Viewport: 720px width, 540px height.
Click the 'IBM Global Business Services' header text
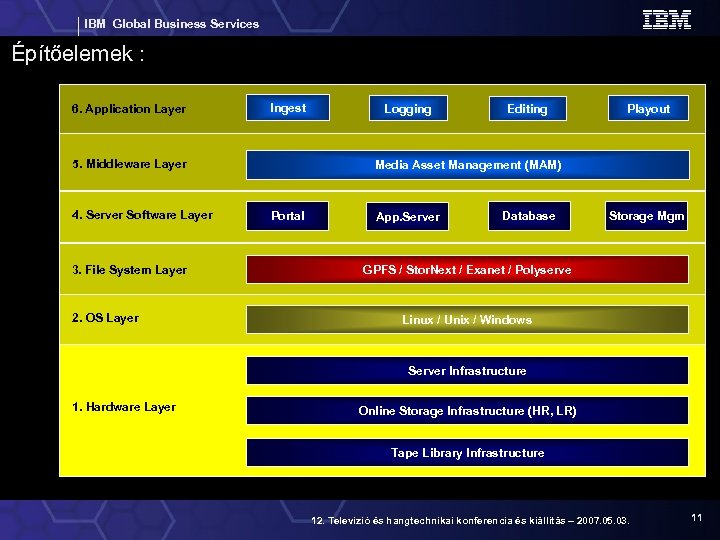point(171,24)
